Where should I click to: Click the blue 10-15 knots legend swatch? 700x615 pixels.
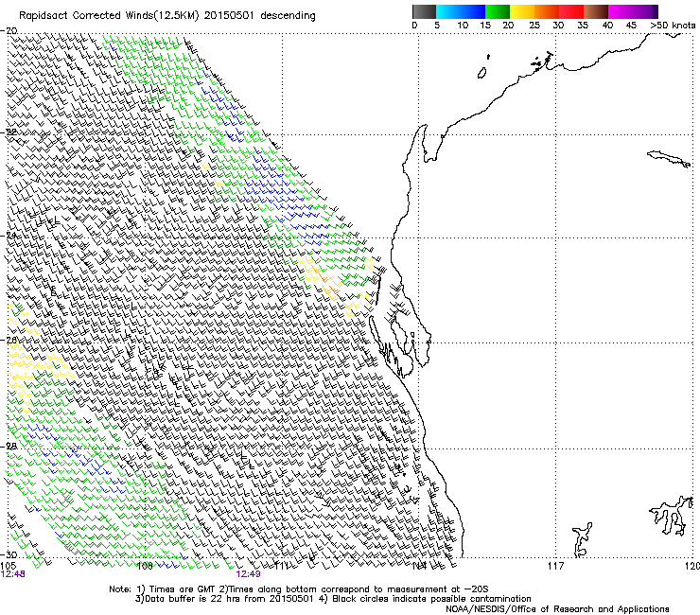(473, 11)
